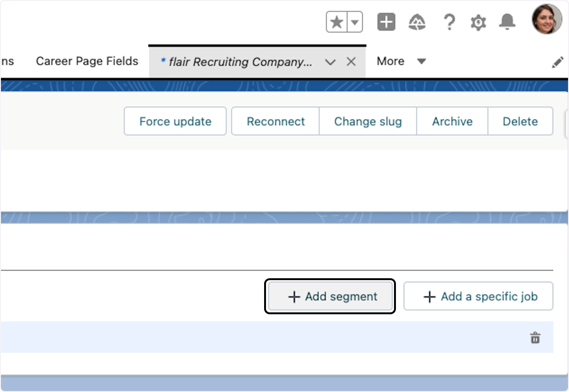Switch to the Career Page Fields tab

click(x=87, y=61)
